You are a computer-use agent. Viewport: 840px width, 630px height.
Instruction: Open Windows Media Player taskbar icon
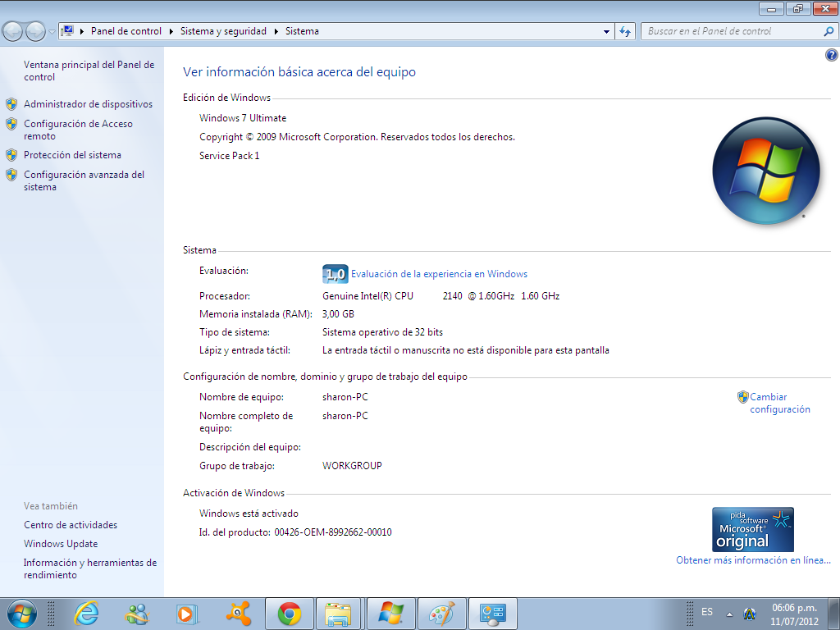click(x=187, y=614)
